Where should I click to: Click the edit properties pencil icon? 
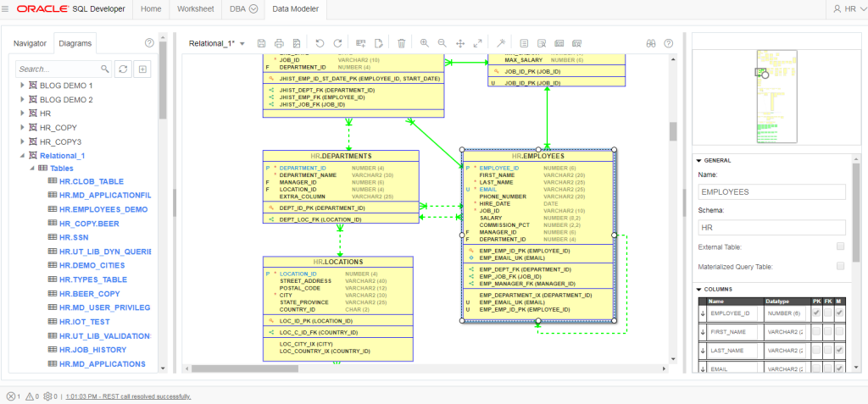click(379, 43)
